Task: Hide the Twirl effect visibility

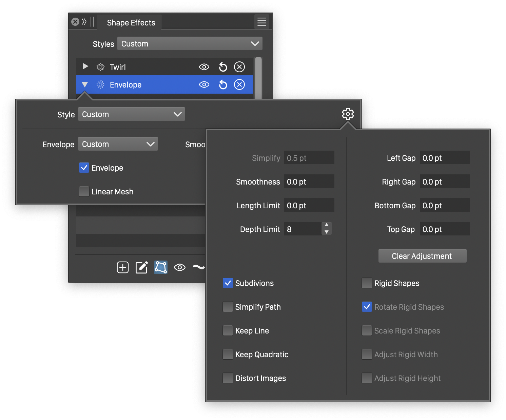Action: [x=204, y=67]
